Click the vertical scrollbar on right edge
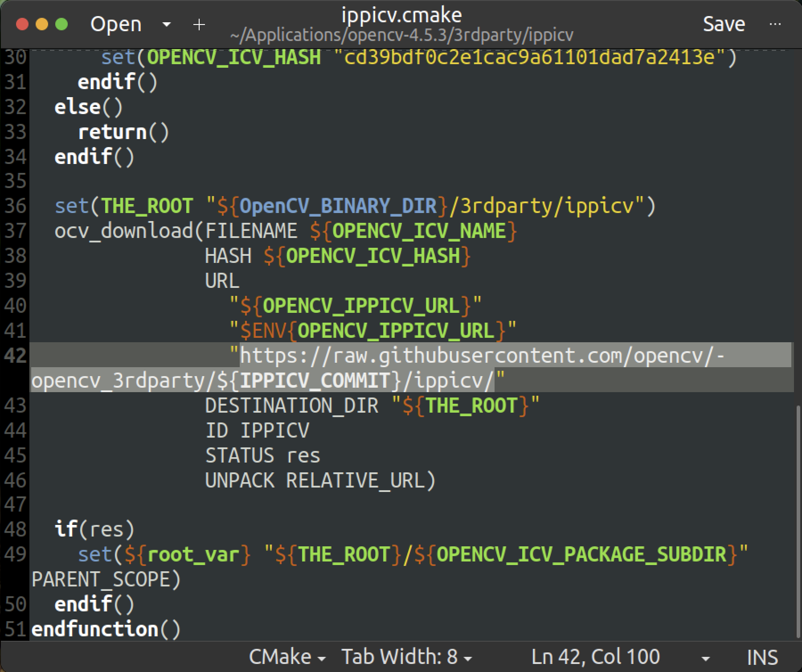 coord(798,521)
